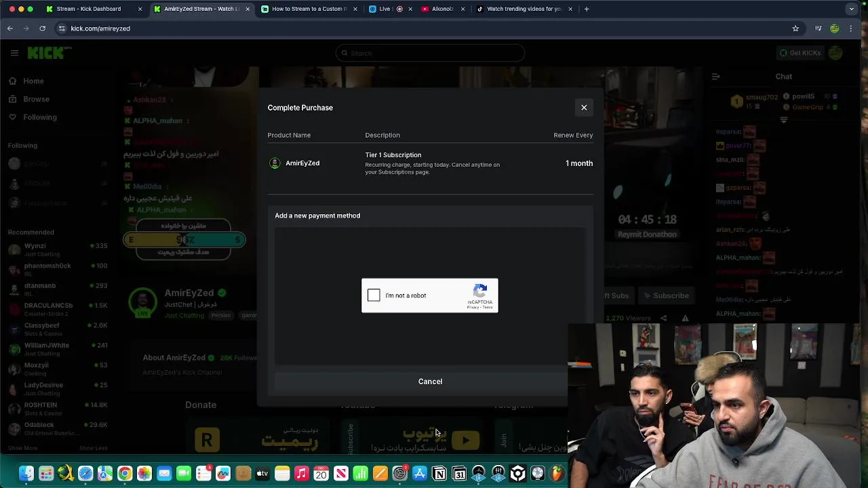Click AmirEyZed channel avatar
Image resolution: width=868 pixels, height=488 pixels.
point(142,302)
